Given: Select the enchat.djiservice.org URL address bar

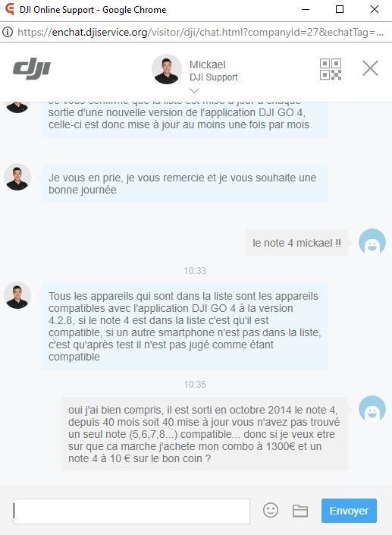Looking at the screenshot, I should tap(201, 32).
